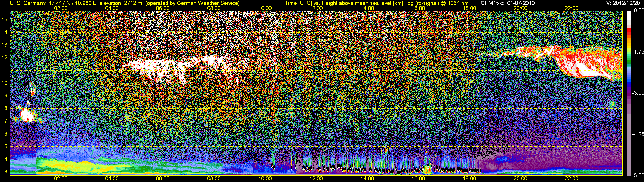The width and height of the screenshot is (644, 182).
Task: Click the height axis label 6 km
Action: coord(6,134)
